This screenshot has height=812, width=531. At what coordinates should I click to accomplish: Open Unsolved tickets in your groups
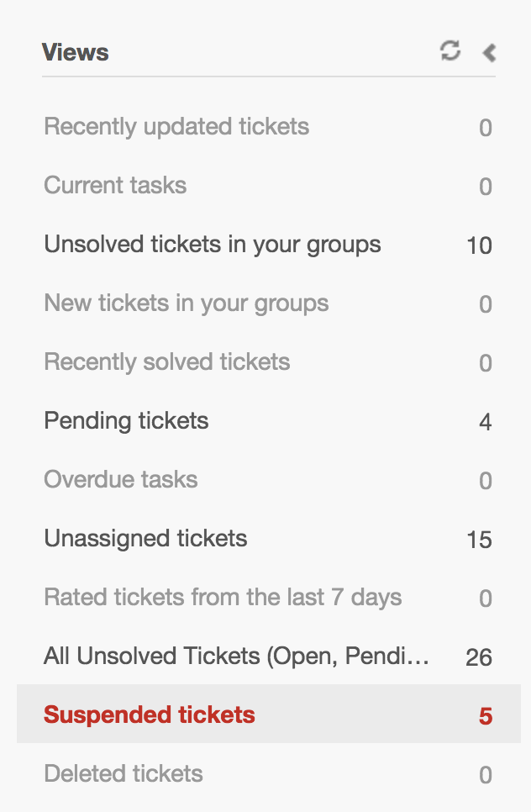click(213, 245)
